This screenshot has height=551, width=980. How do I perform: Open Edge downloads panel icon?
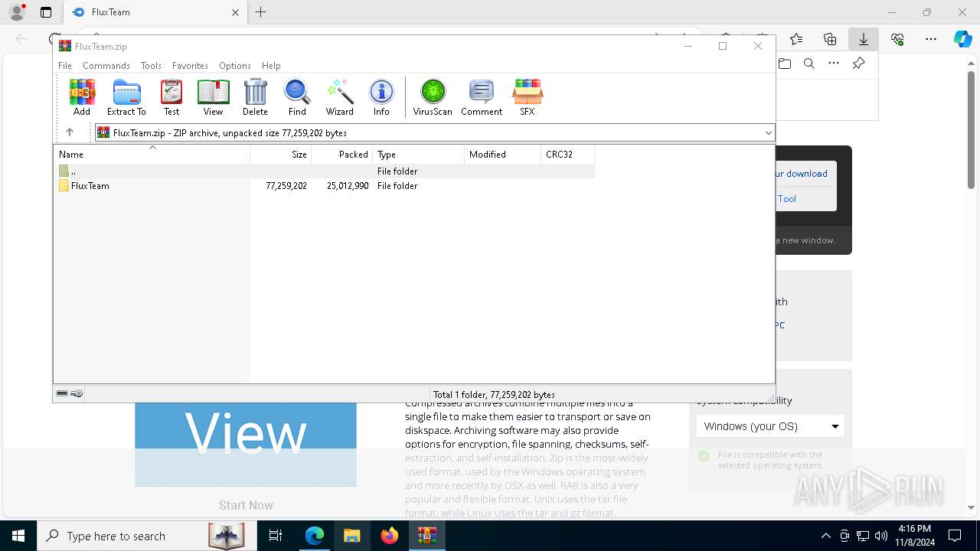pos(864,39)
